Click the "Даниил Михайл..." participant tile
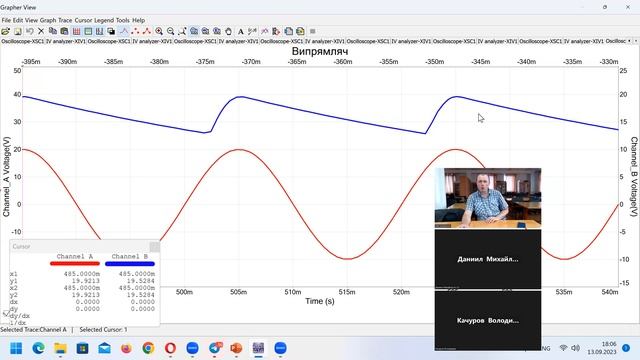This screenshot has width=640, height=360. pyautogui.click(x=488, y=259)
